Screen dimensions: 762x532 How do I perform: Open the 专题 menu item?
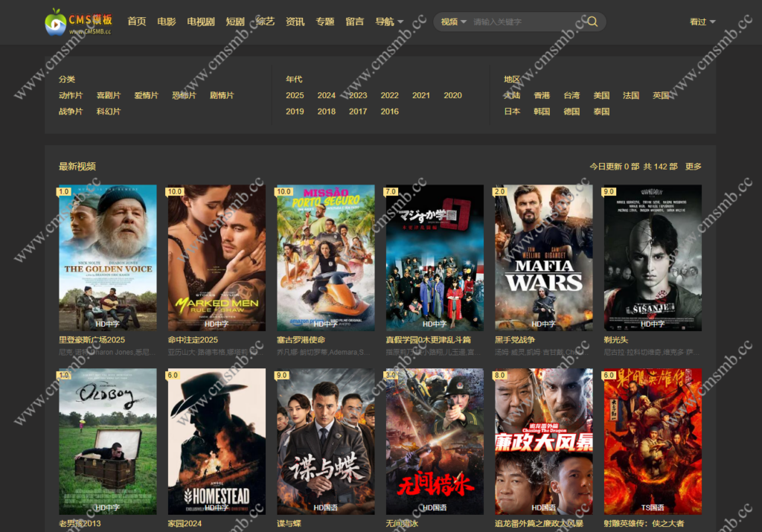pyautogui.click(x=324, y=22)
